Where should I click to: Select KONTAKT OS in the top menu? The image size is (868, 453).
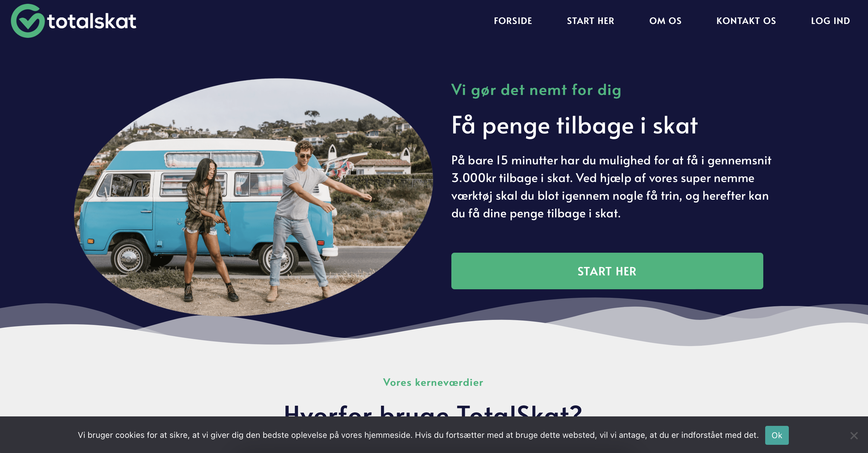[746, 21]
